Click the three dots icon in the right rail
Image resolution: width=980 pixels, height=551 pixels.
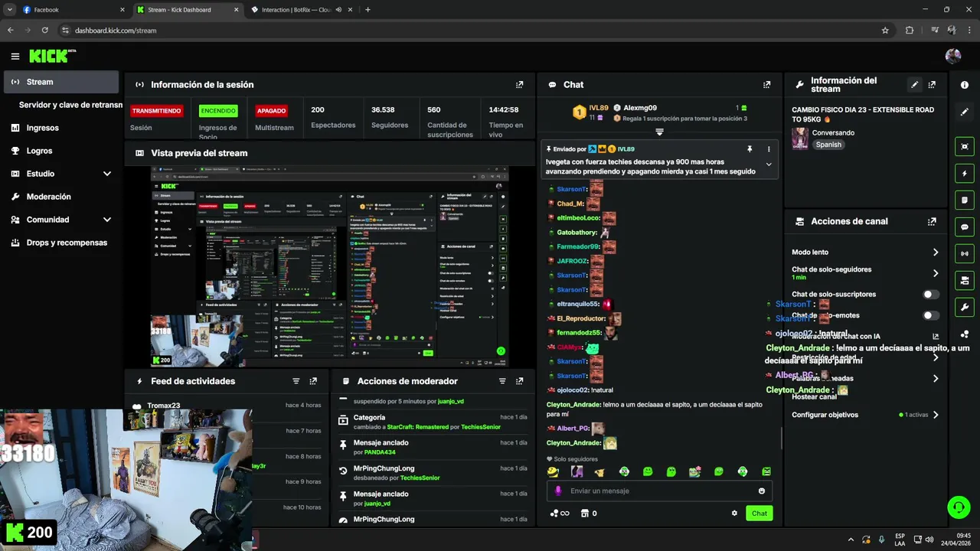pos(965,334)
